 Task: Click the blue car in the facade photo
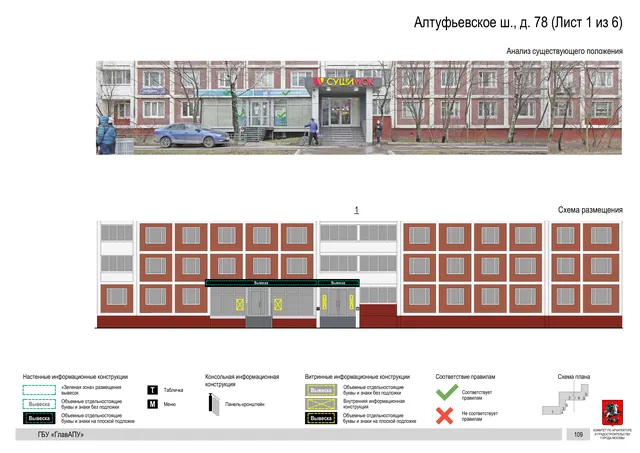191,135
